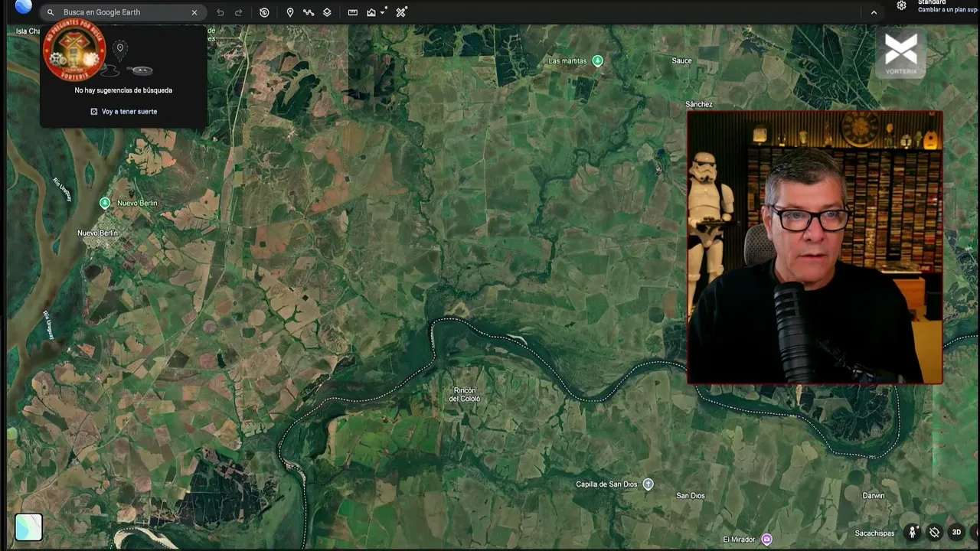The image size is (980, 551).
Task: Redo the last undone action
Action: (239, 12)
